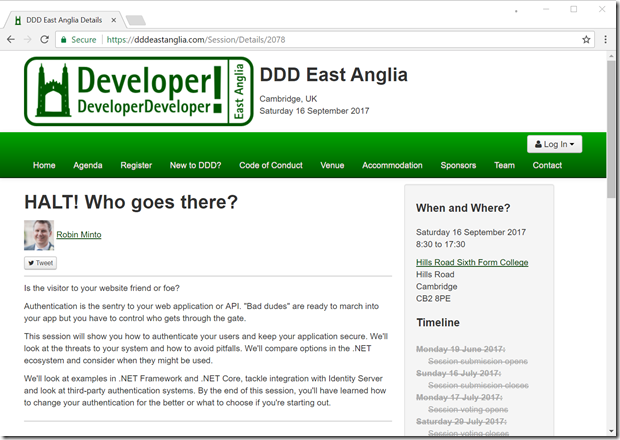Open the New to DDD? page

pyautogui.click(x=195, y=165)
